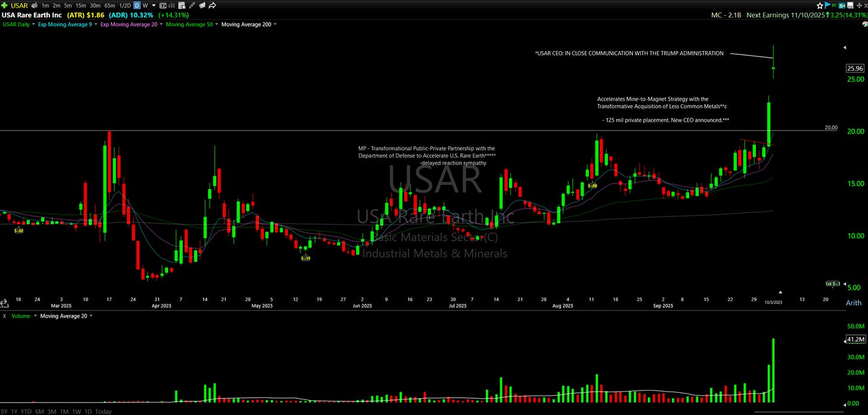Click the save disk icon at top right
Image resolution: width=868 pixels, height=415 pixels.
tap(850, 5)
